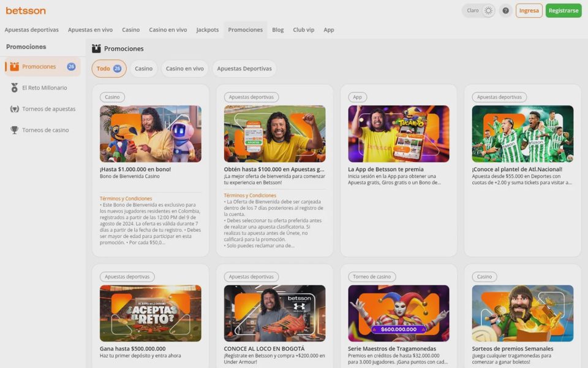Open CONOCE AL LOCO EN BOGOTÁ title
Screen dimensions: 588x368
click(265, 349)
